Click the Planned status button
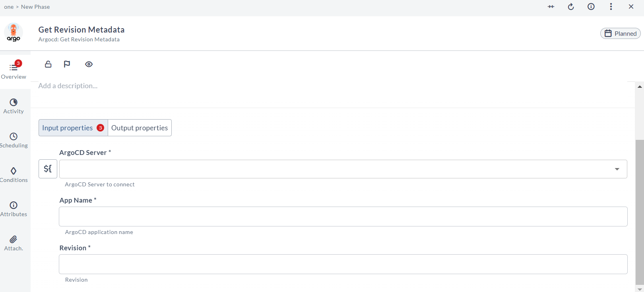 (621, 33)
